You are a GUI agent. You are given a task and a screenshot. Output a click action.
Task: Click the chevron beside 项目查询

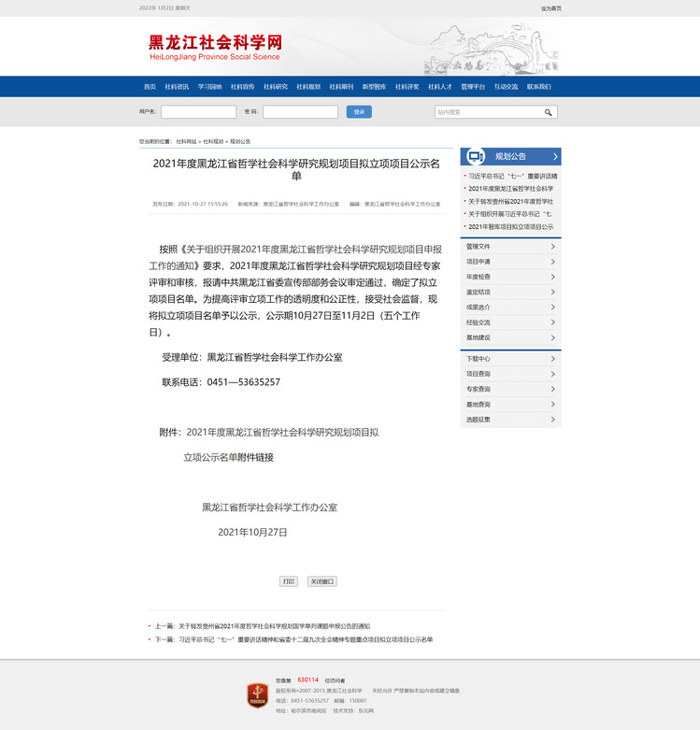[553, 374]
